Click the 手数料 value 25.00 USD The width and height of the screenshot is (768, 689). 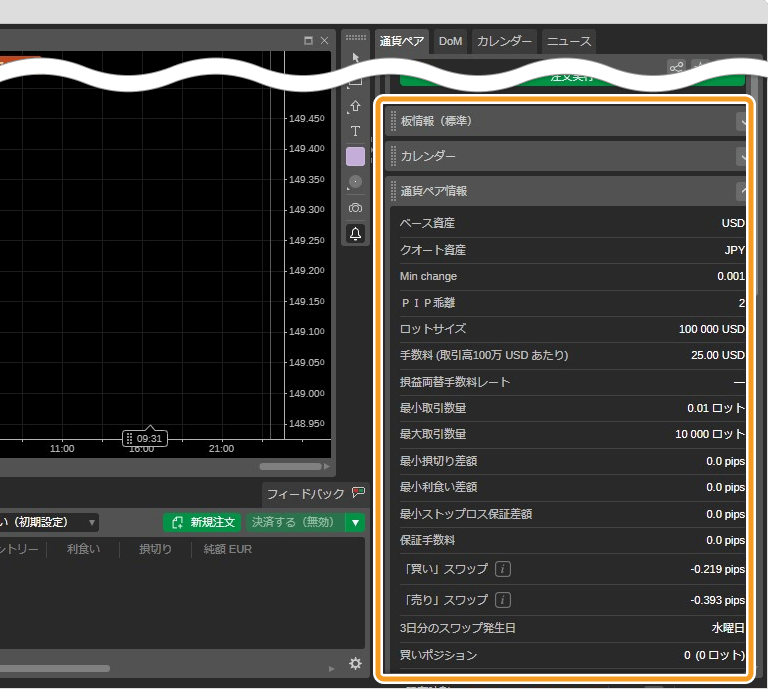(x=718, y=355)
